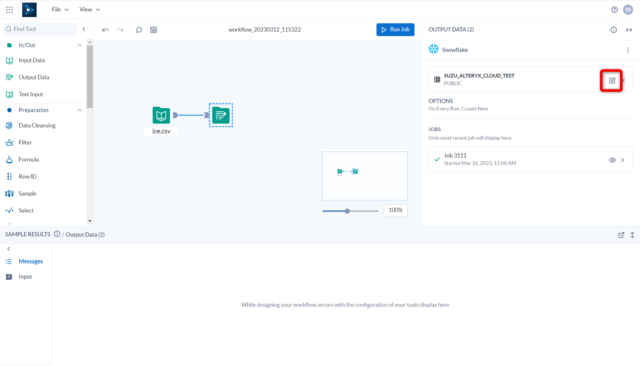Click the 100% zoom value field
This screenshot has height=366, width=640.
click(x=395, y=210)
